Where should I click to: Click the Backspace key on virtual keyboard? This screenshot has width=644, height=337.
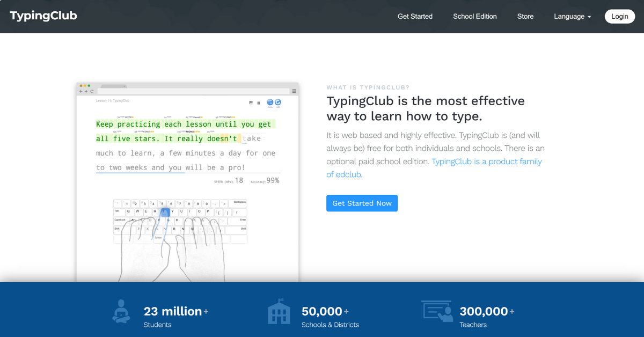(239, 203)
